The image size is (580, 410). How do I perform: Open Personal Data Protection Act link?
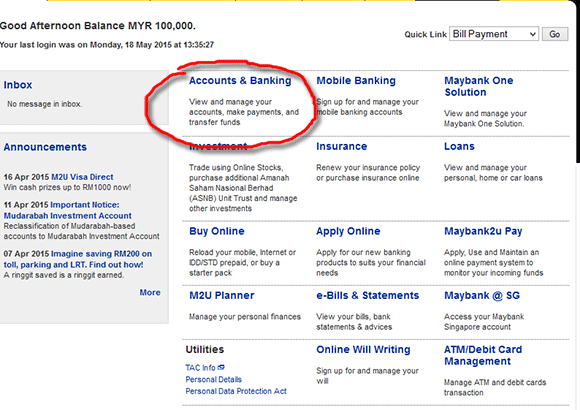click(236, 391)
